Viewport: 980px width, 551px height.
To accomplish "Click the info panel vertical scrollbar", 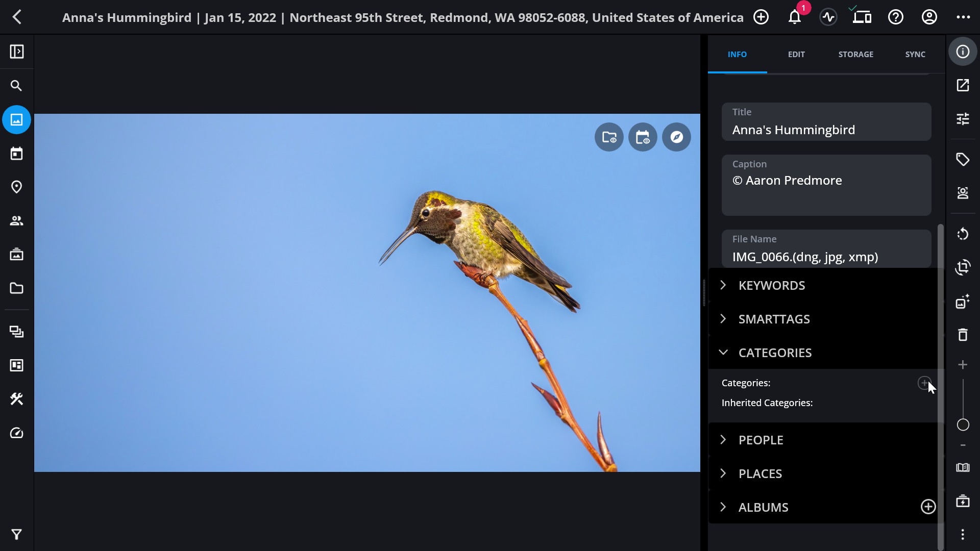I will (x=941, y=387).
